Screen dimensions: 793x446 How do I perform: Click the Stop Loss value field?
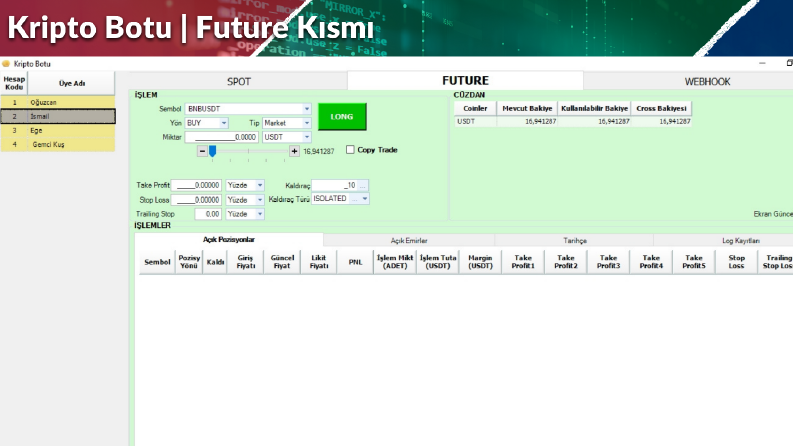tap(196, 200)
